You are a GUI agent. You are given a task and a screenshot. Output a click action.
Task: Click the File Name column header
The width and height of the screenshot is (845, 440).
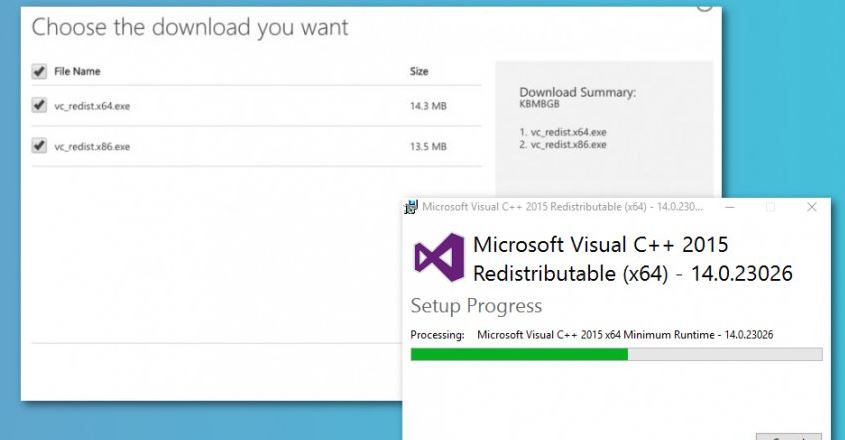point(77,71)
